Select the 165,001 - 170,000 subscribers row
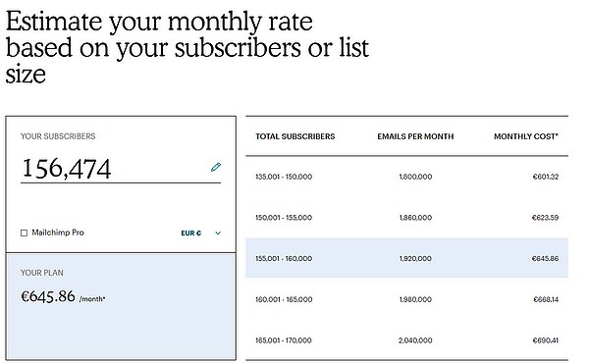589x364 pixels. click(x=406, y=340)
